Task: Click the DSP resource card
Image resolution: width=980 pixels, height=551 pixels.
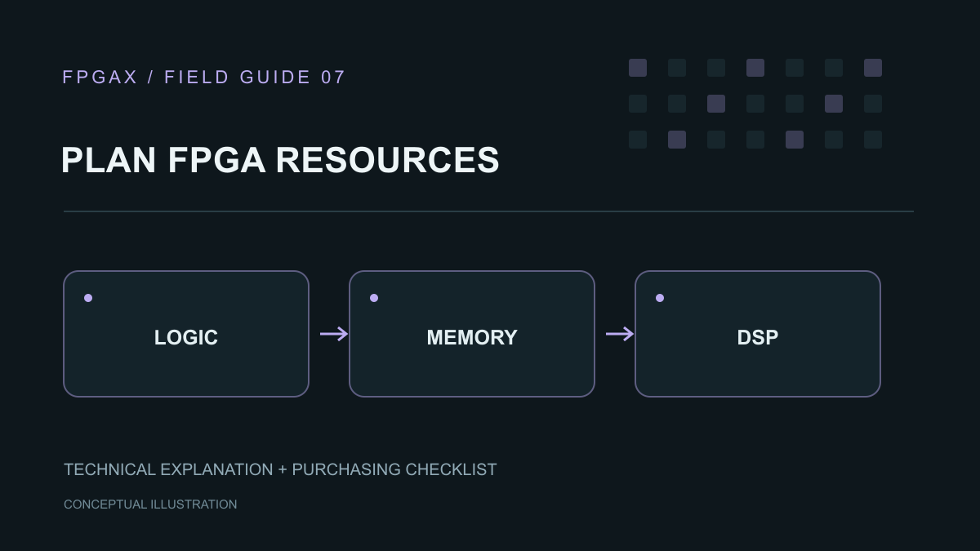Action: point(758,334)
